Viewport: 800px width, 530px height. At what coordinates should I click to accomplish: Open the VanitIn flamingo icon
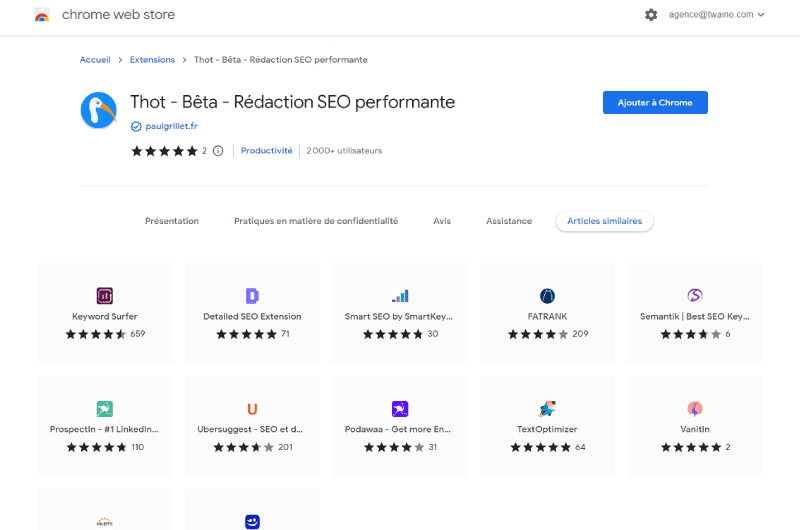point(694,409)
